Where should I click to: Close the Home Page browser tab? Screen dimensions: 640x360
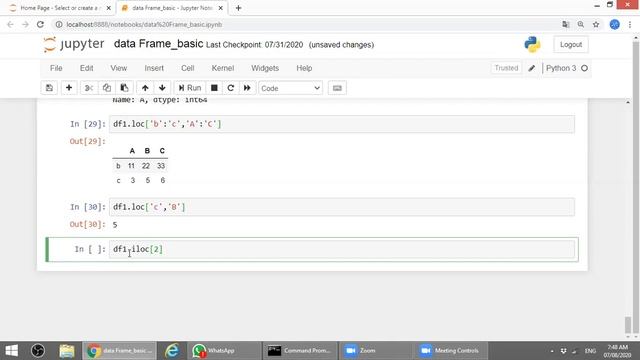coord(109,8)
